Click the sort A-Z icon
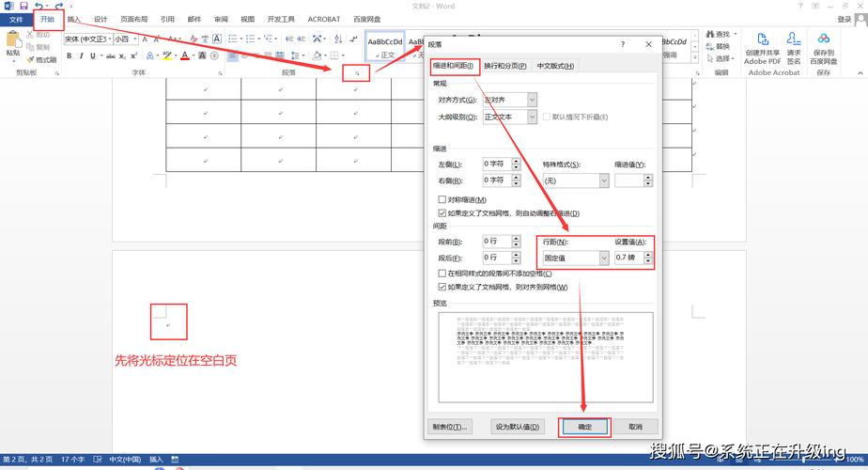This screenshot has width=868, height=470. (338, 39)
